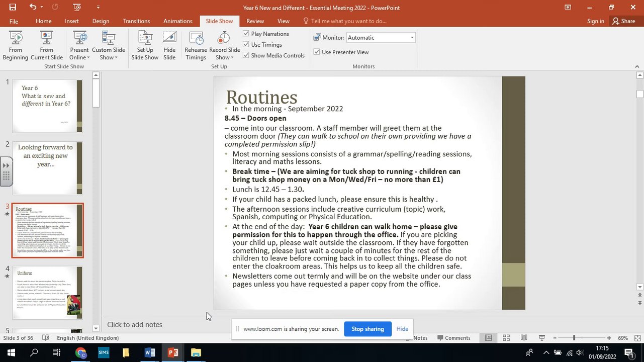This screenshot has width=644, height=362.
Task: Click the Save icon in Quick Access Toolbar
Action: click(x=12, y=7)
